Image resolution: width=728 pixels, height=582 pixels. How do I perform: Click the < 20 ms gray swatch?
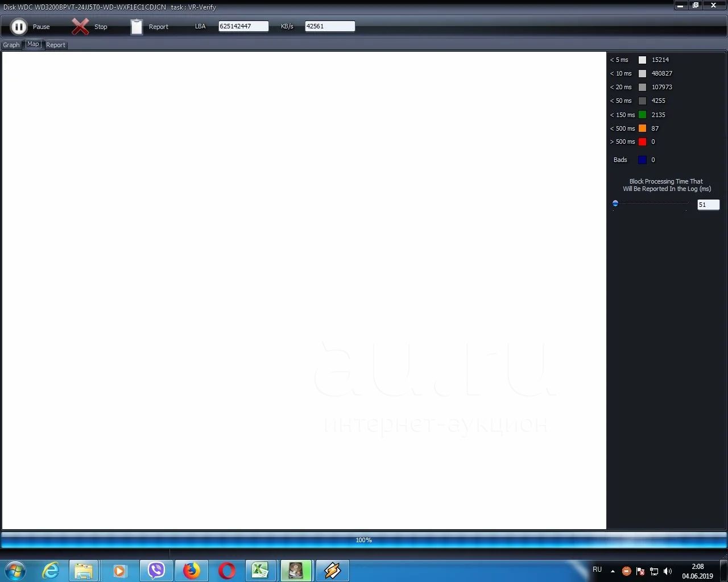tap(642, 87)
